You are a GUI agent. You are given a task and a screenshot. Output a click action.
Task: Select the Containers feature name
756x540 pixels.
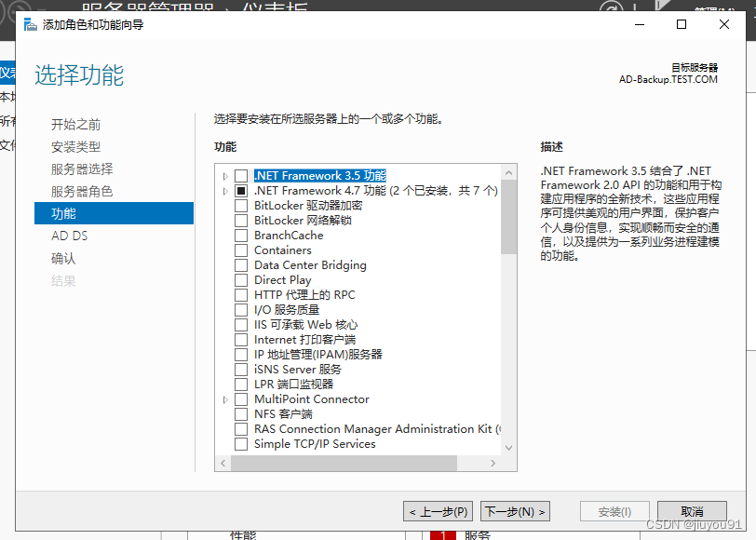[282, 250]
